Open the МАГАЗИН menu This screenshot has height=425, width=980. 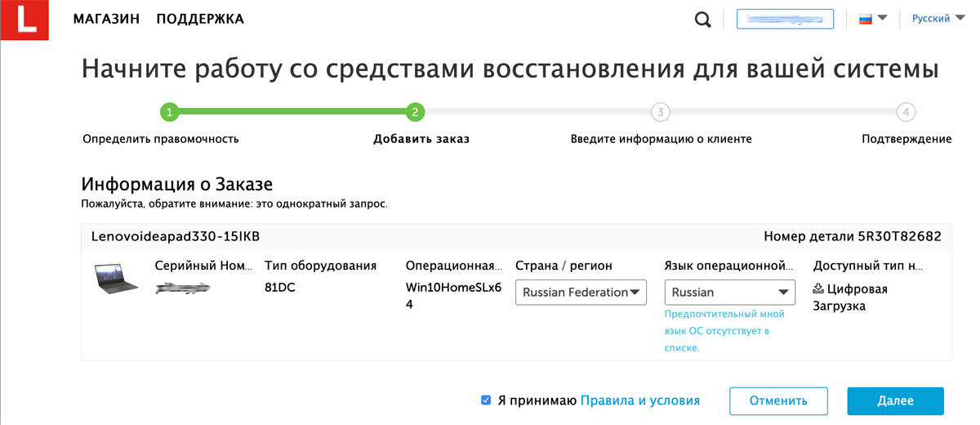pos(106,19)
